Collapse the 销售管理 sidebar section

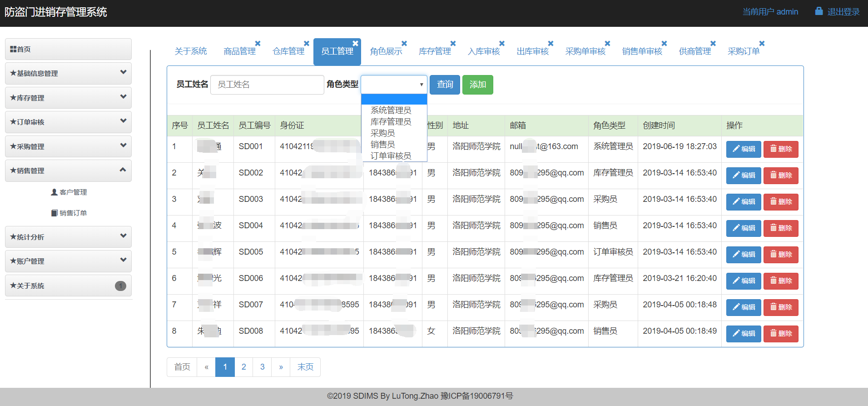[x=68, y=170]
